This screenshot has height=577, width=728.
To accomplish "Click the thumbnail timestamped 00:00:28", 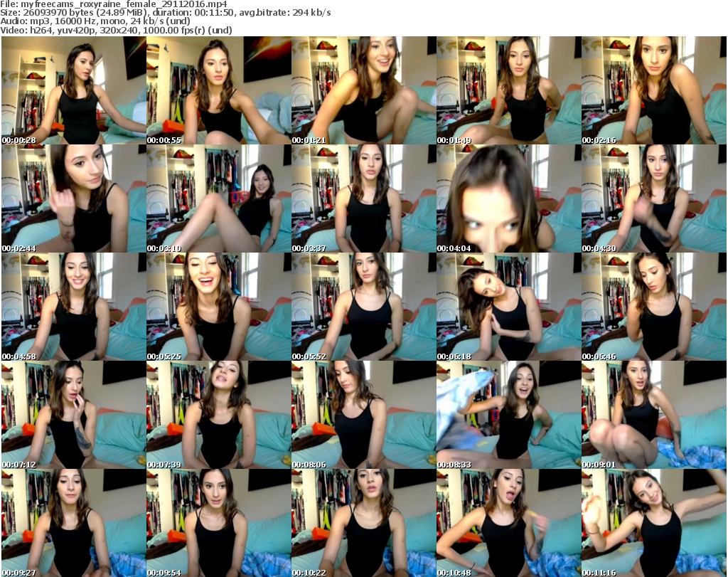I will click(73, 90).
